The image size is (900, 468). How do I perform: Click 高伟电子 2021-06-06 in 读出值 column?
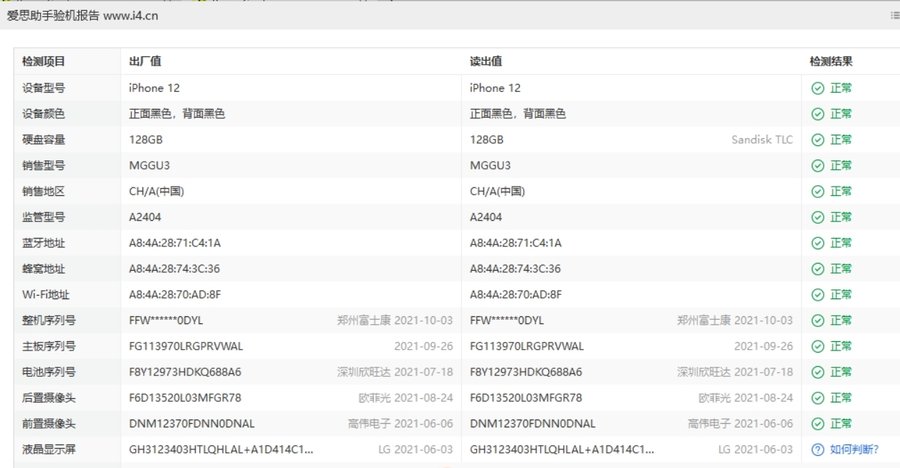(740, 424)
